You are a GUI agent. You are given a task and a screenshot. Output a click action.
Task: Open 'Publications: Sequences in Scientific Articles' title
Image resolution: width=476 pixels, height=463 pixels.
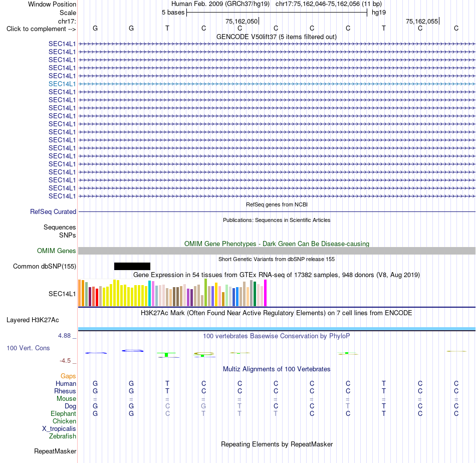(277, 220)
